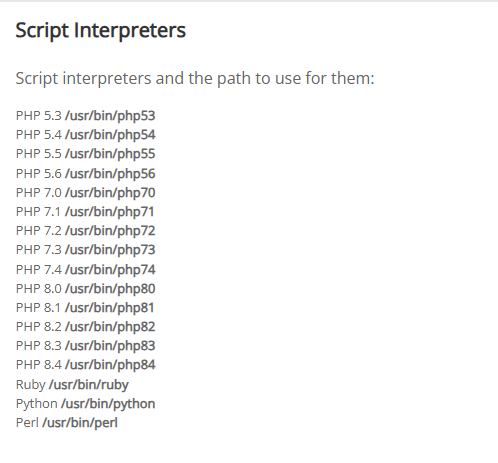The height and width of the screenshot is (463, 498).
Task: Click the /usr/bin/php82 path
Action: coord(110,327)
